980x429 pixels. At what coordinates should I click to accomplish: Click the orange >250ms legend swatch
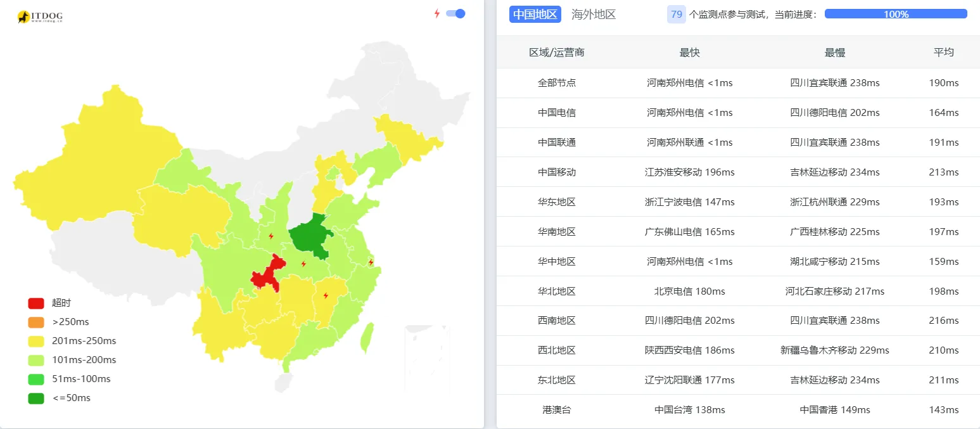point(36,322)
